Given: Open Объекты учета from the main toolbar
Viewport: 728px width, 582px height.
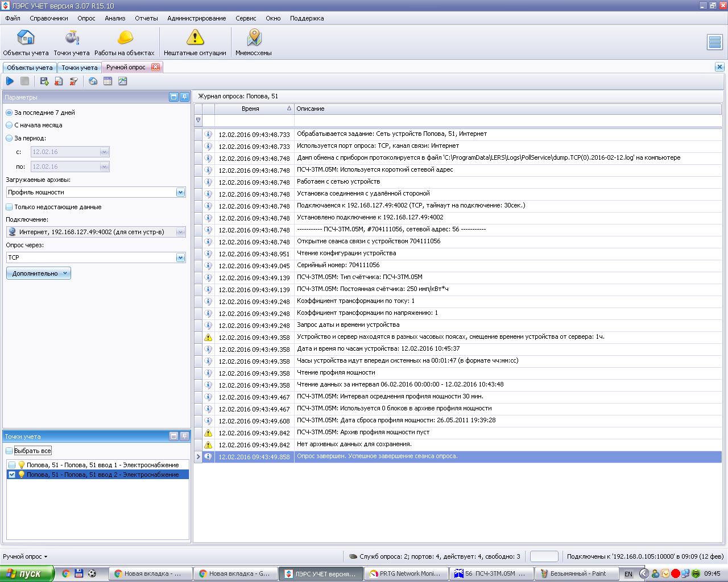Looking at the screenshot, I should pyautogui.click(x=26, y=43).
